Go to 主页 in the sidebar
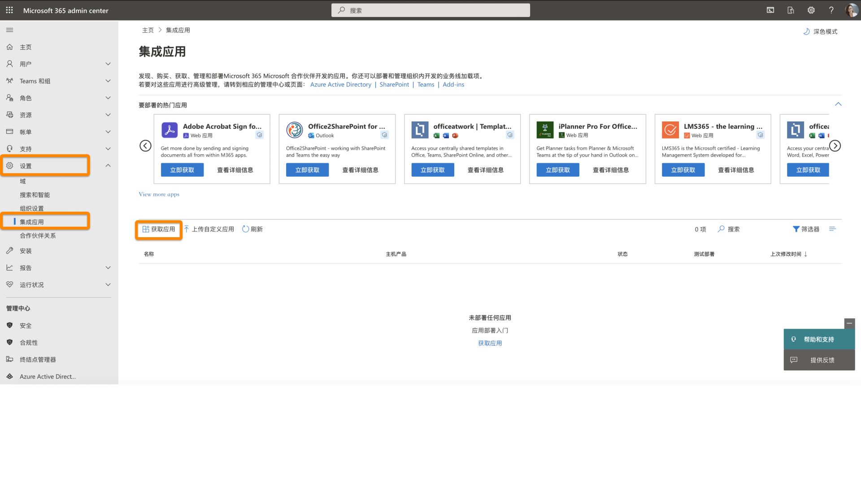 point(26,47)
